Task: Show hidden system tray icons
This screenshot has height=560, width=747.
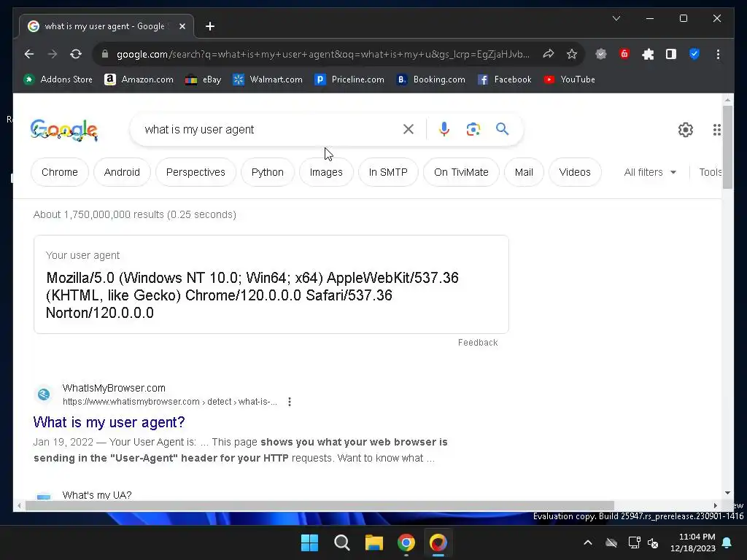Action: (588, 542)
